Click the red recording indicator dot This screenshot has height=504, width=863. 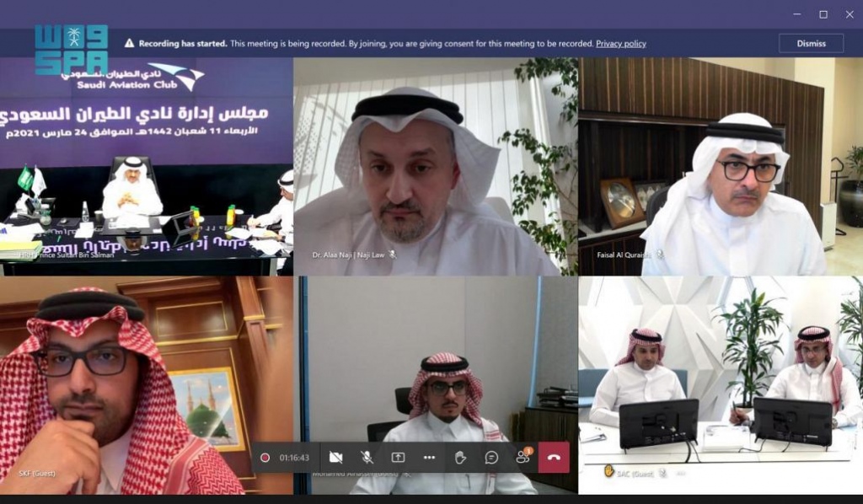coord(265,458)
